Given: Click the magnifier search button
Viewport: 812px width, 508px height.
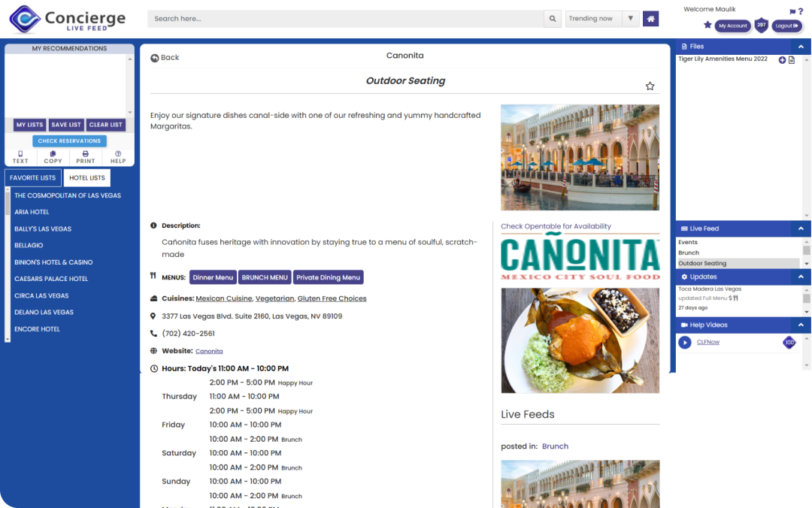Looking at the screenshot, I should coord(553,19).
